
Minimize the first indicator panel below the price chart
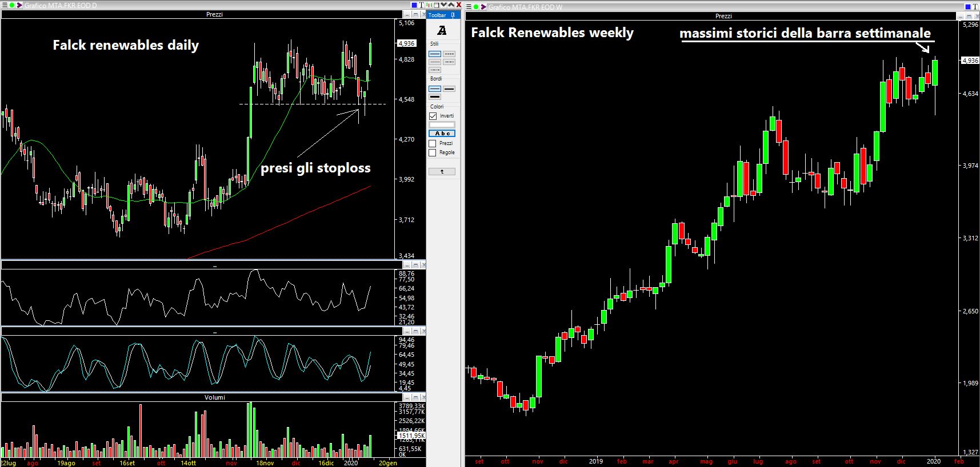click(x=407, y=265)
